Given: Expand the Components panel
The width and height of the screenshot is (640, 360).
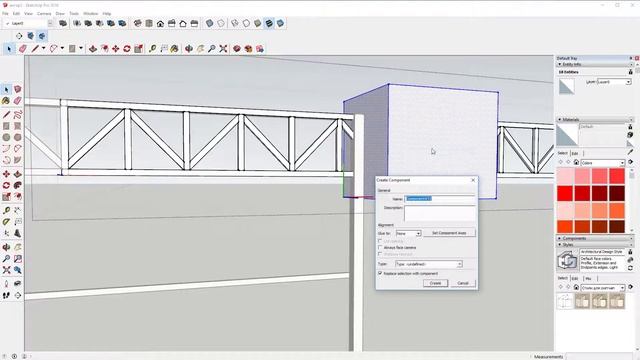Looking at the screenshot, I should click(x=560, y=238).
